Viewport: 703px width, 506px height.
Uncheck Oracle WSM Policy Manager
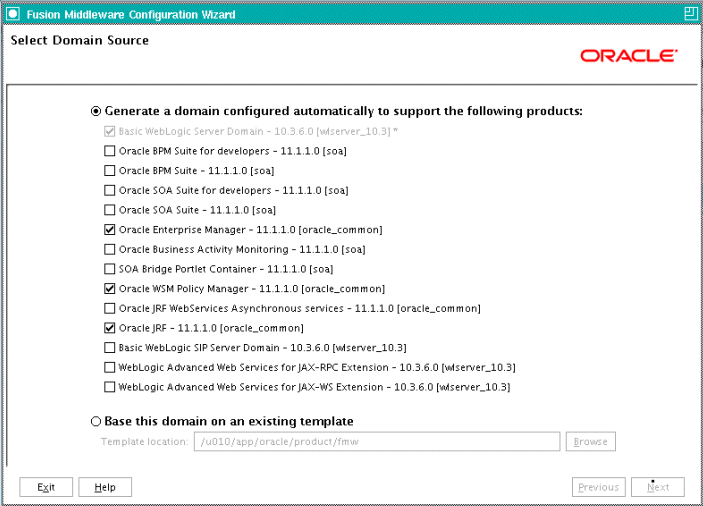click(x=109, y=289)
